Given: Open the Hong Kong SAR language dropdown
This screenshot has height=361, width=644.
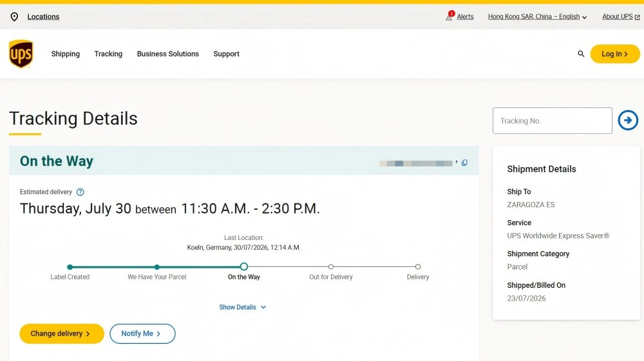Looking at the screenshot, I should click(x=537, y=17).
